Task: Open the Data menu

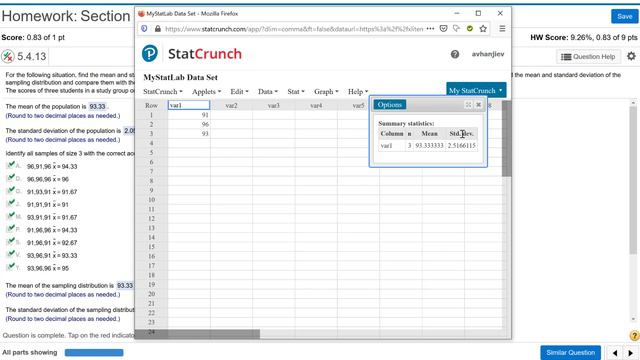Action: coord(268,91)
